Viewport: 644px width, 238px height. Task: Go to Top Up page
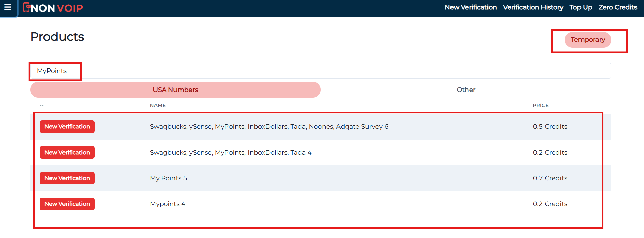pyautogui.click(x=581, y=7)
